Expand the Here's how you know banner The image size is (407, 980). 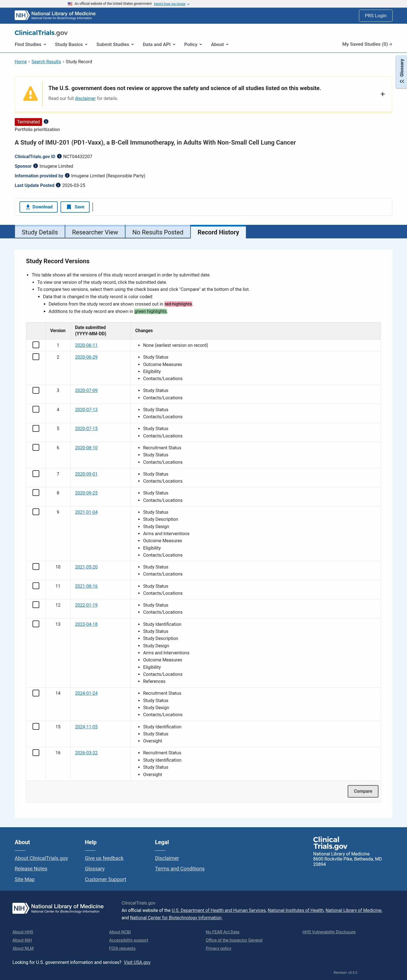pyautogui.click(x=170, y=4)
